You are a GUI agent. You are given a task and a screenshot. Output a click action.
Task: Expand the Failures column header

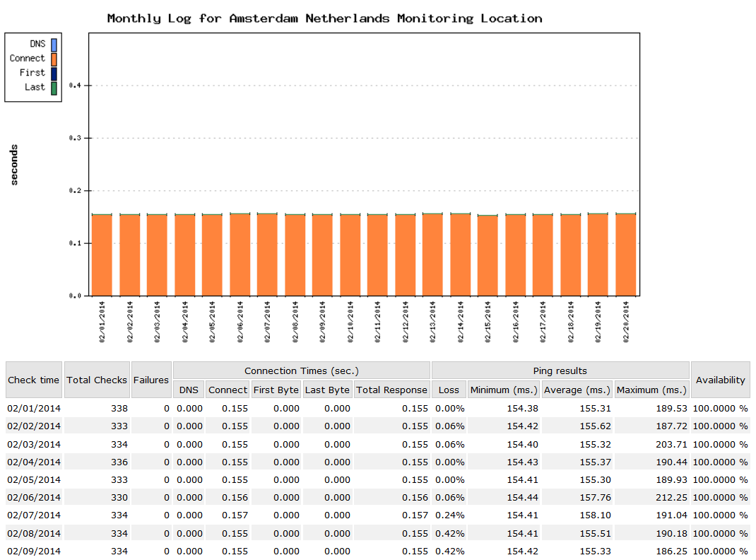[x=150, y=380]
